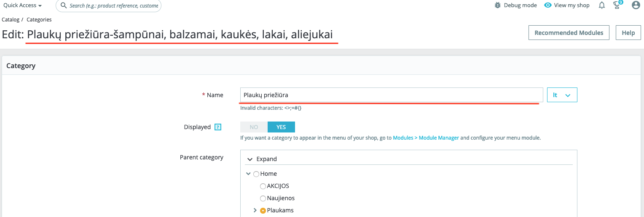This screenshot has width=644, height=217.
Task: Click the Debug mode bug icon
Action: [497, 5]
